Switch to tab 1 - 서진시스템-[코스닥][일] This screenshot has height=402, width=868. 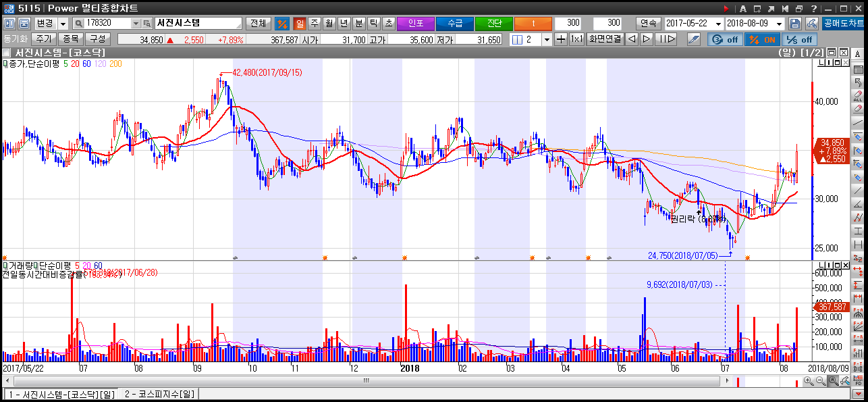click(61, 394)
